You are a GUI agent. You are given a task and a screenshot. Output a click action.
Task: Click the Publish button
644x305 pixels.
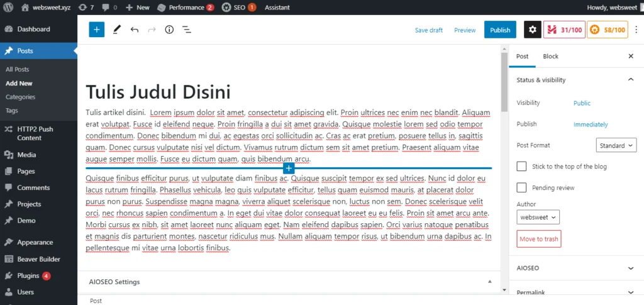(x=500, y=30)
